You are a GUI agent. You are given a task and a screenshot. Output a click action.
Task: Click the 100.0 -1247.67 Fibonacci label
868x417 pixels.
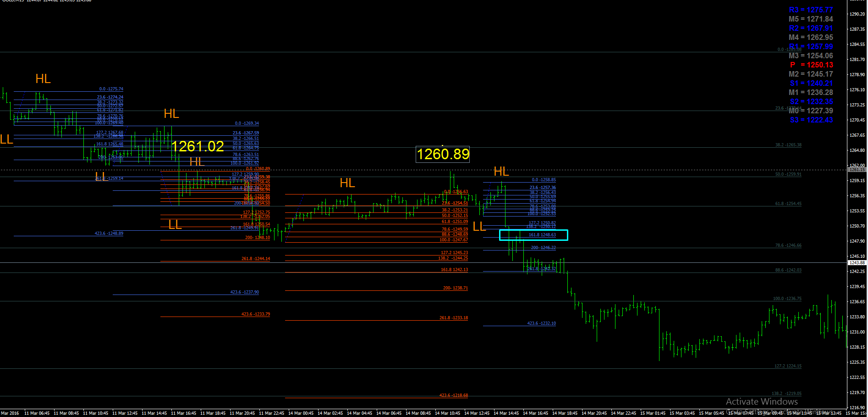pyautogui.click(x=454, y=240)
